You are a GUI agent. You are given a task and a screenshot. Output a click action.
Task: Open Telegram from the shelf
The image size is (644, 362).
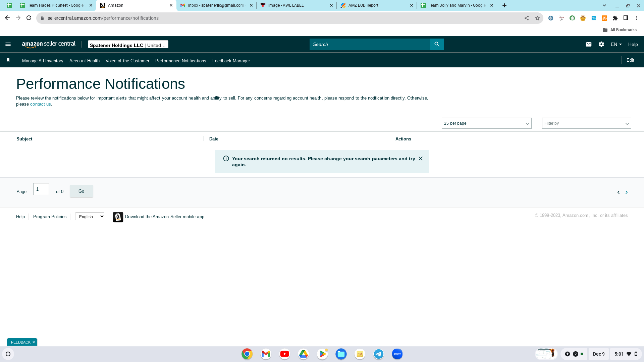379,354
